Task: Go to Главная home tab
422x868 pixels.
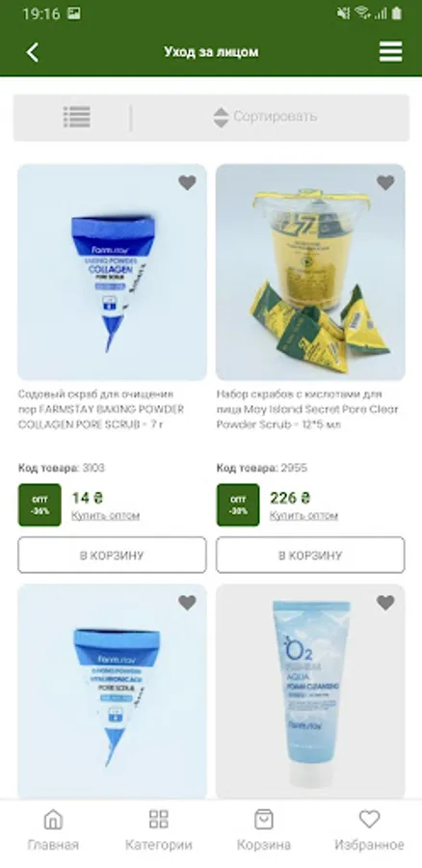Action: pyautogui.click(x=53, y=830)
